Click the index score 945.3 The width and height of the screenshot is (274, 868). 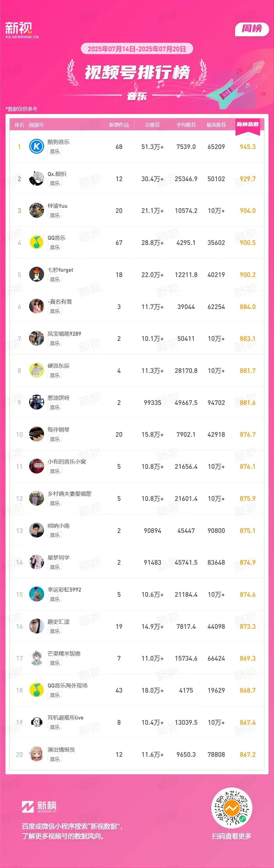coord(248,147)
